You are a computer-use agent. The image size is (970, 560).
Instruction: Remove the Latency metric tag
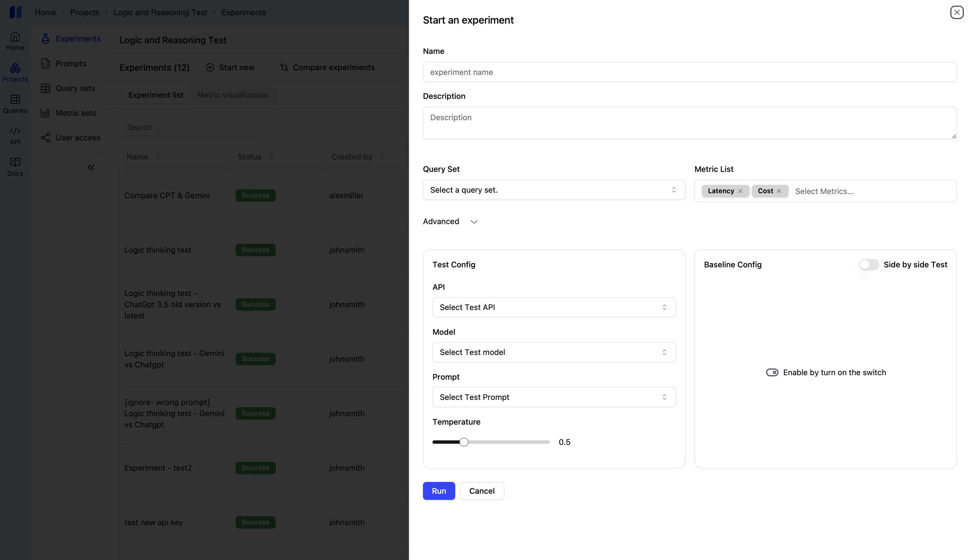click(x=740, y=191)
